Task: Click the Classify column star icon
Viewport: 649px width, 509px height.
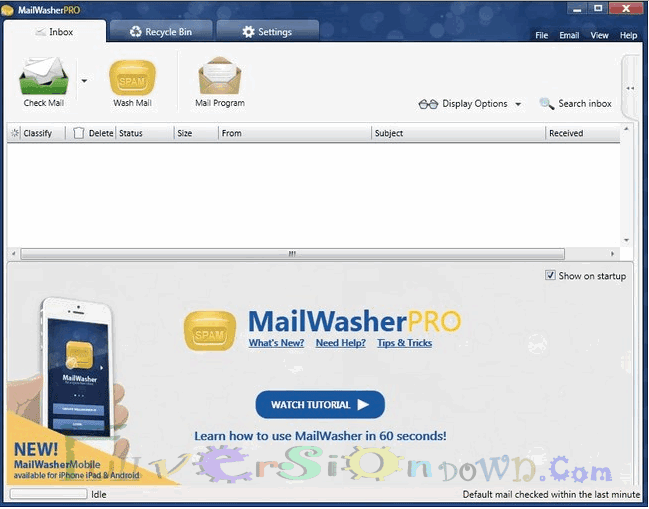Action: [15, 133]
